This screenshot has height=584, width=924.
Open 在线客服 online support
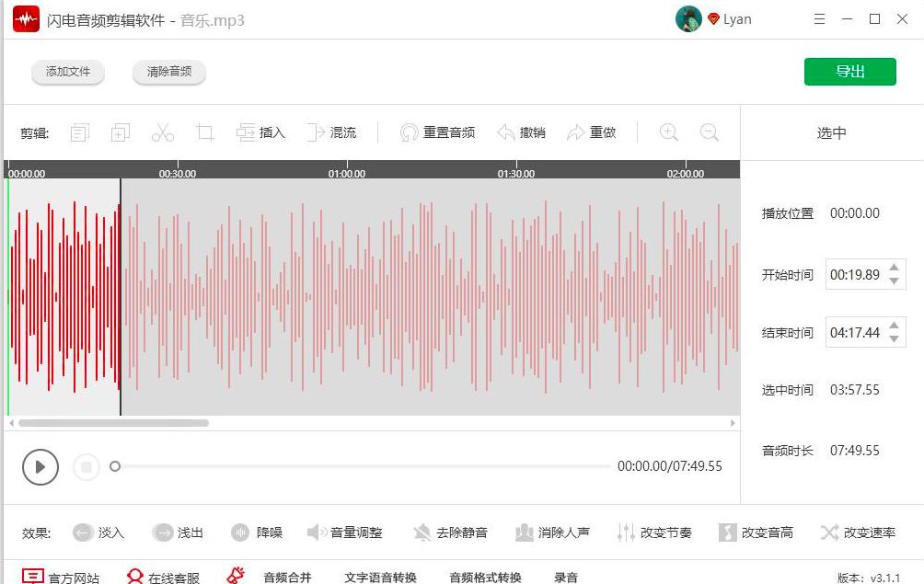click(x=163, y=577)
